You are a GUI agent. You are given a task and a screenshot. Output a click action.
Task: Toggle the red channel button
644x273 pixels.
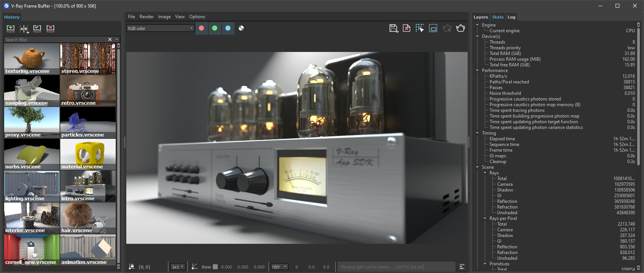tap(201, 28)
